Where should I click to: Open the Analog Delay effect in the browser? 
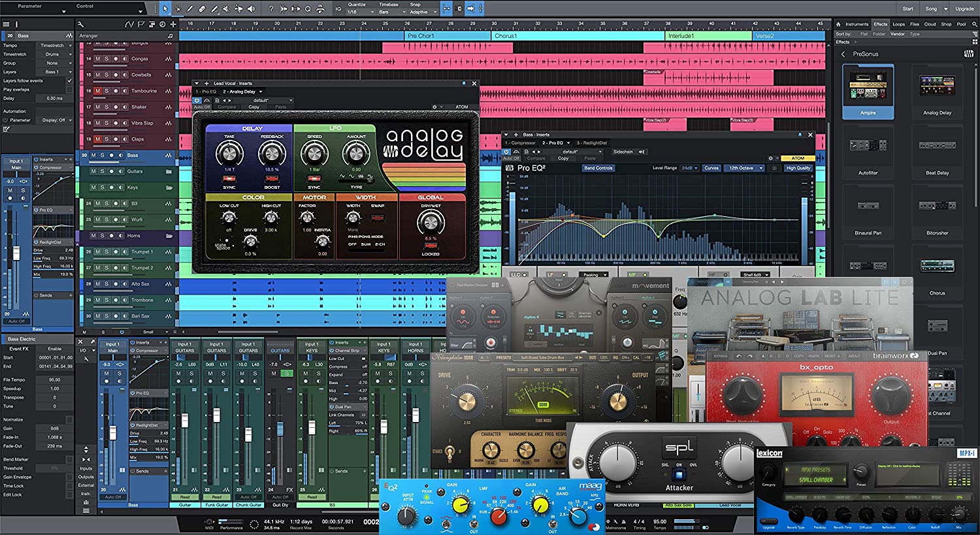click(937, 91)
